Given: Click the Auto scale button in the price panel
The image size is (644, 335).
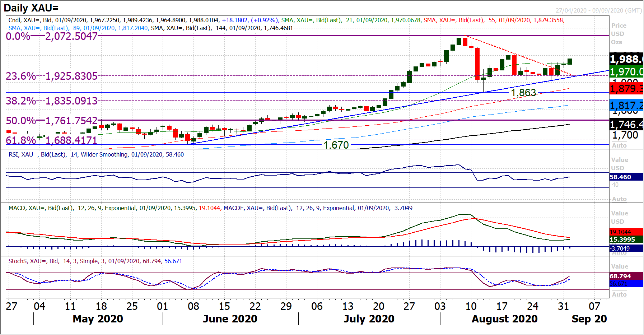Looking at the screenshot, I should (x=619, y=145).
